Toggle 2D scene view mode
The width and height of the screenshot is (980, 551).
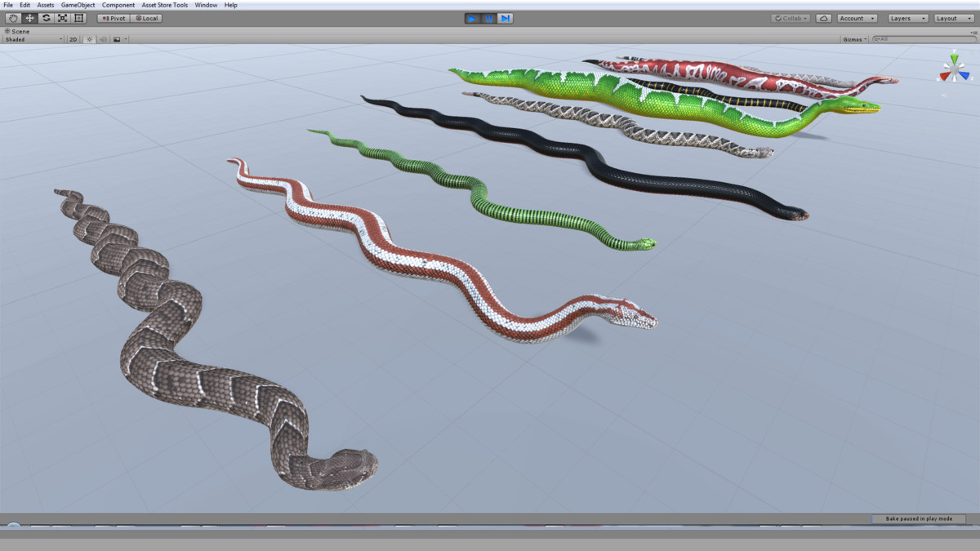pos(72,38)
